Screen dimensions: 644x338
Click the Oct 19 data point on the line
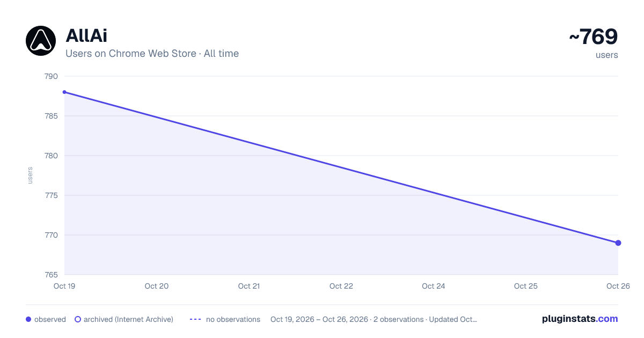coord(64,92)
